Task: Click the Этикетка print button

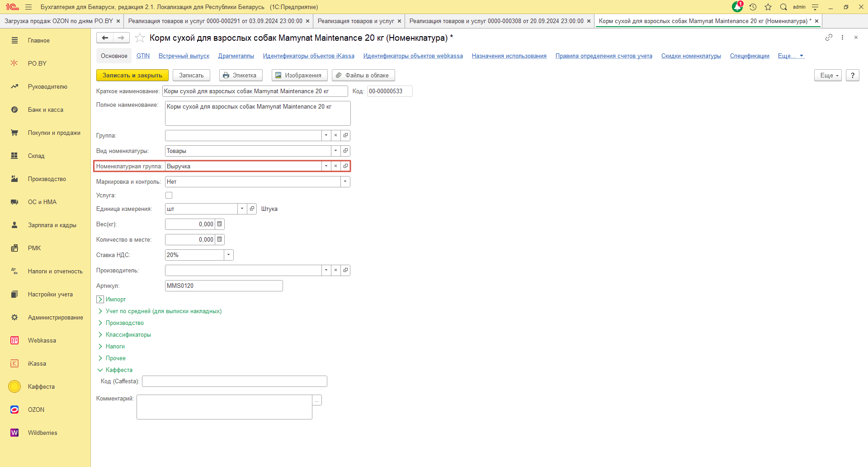Action: point(240,75)
